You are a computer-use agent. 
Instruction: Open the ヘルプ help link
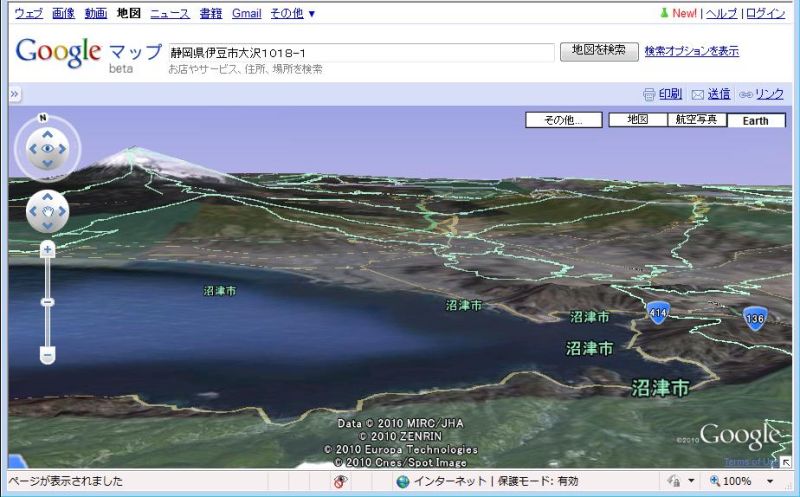[x=721, y=14]
